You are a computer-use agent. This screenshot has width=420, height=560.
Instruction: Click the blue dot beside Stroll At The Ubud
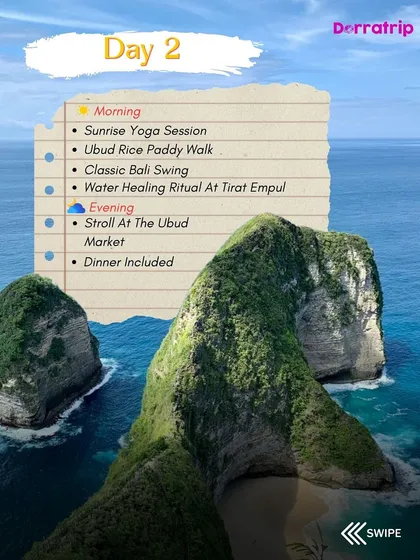(x=49, y=223)
